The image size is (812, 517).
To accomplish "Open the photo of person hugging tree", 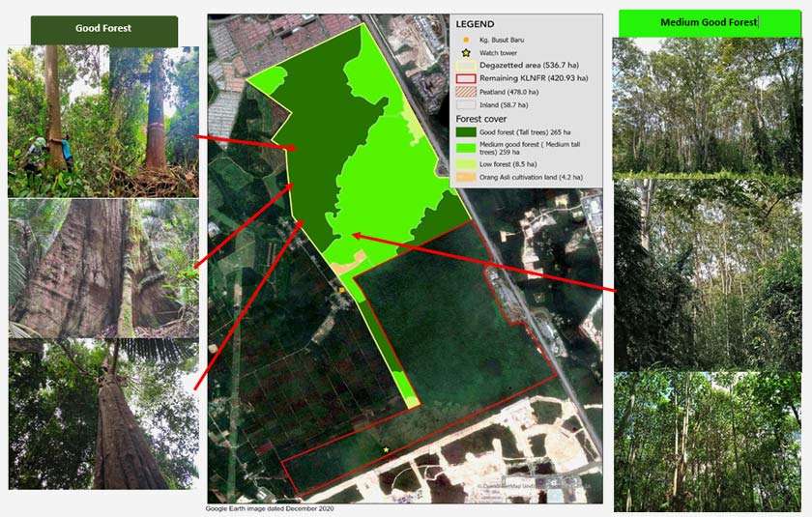I will [x=103, y=122].
